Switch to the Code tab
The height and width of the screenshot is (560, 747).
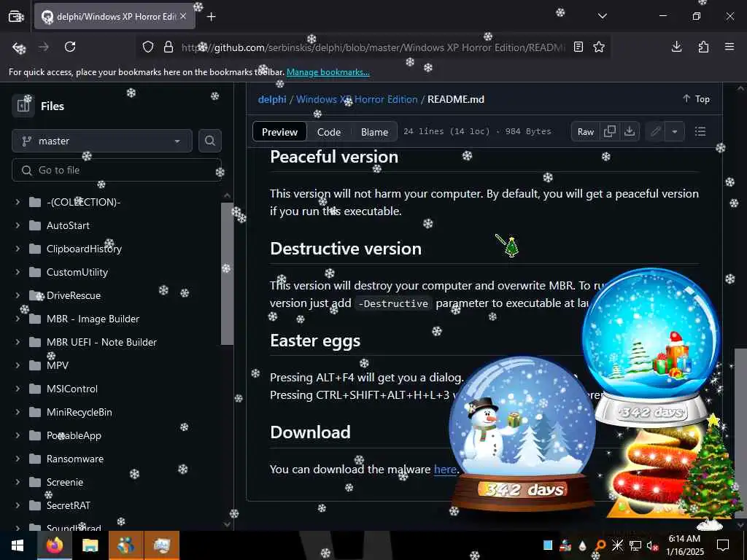pos(329,132)
